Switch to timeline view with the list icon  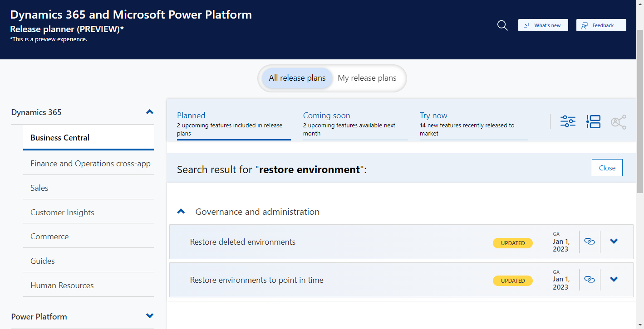coord(593,121)
